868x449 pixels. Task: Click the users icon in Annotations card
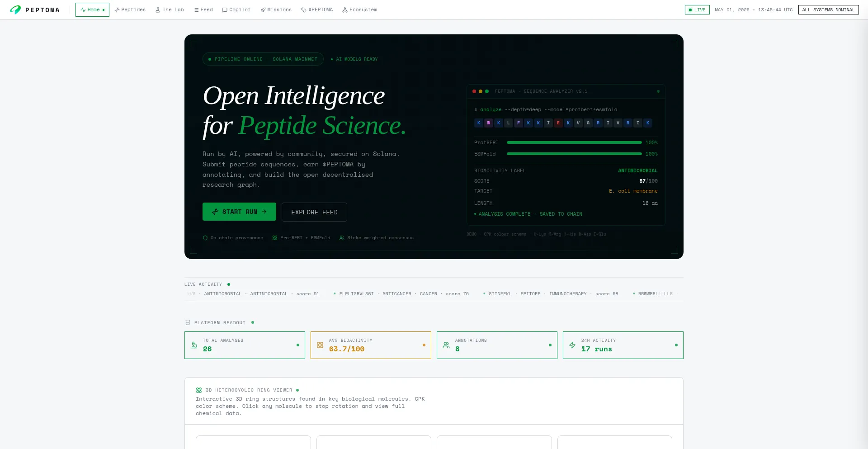point(446,345)
